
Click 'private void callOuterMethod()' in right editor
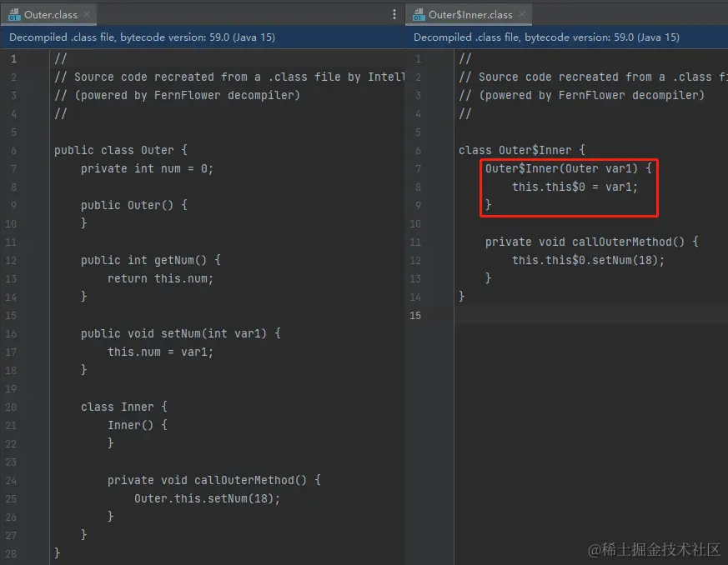click(591, 242)
